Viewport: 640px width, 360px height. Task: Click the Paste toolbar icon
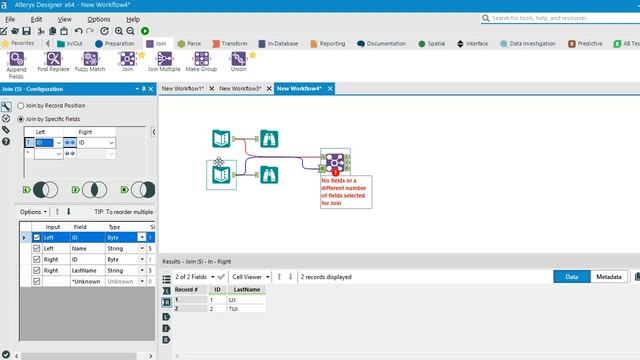click(64, 31)
